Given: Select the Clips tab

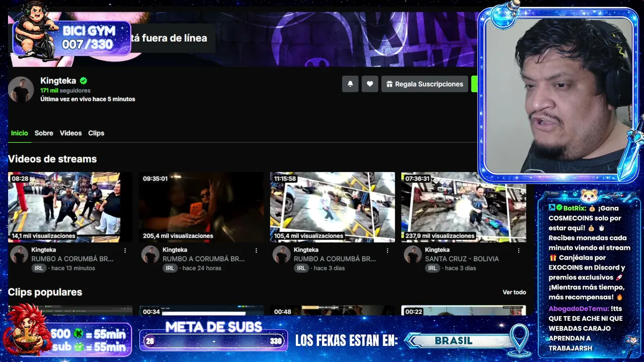Looking at the screenshot, I should click(x=96, y=133).
